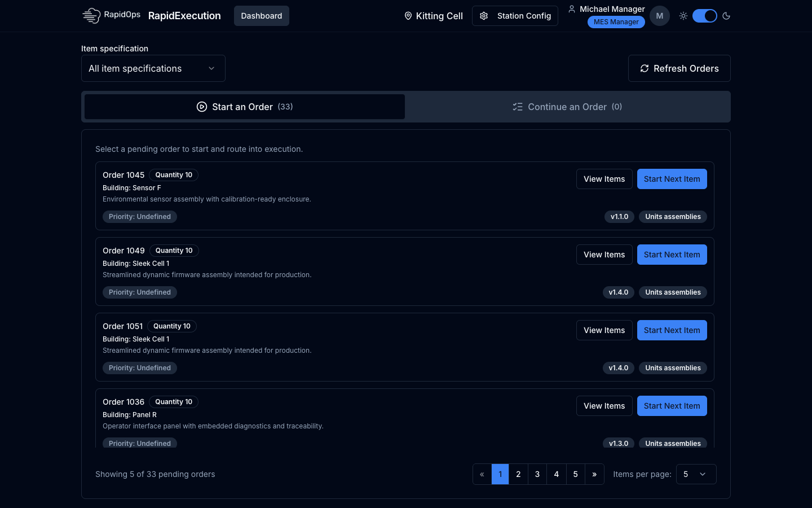Click the Order 1036 title
This screenshot has width=812, height=508.
[123, 402]
